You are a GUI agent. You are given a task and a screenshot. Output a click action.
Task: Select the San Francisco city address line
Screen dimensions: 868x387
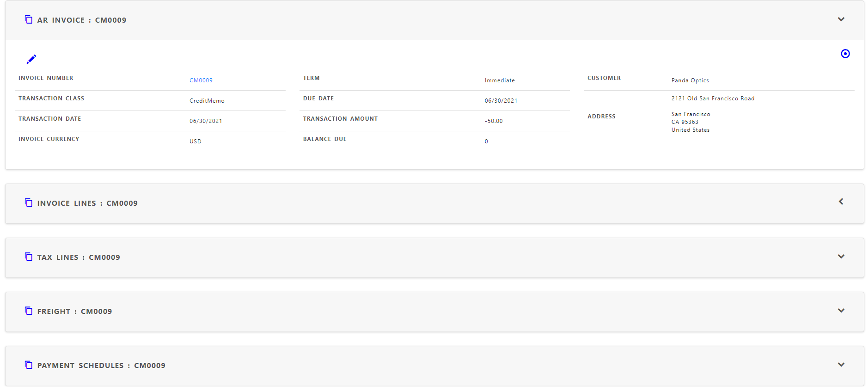point(691,114)
